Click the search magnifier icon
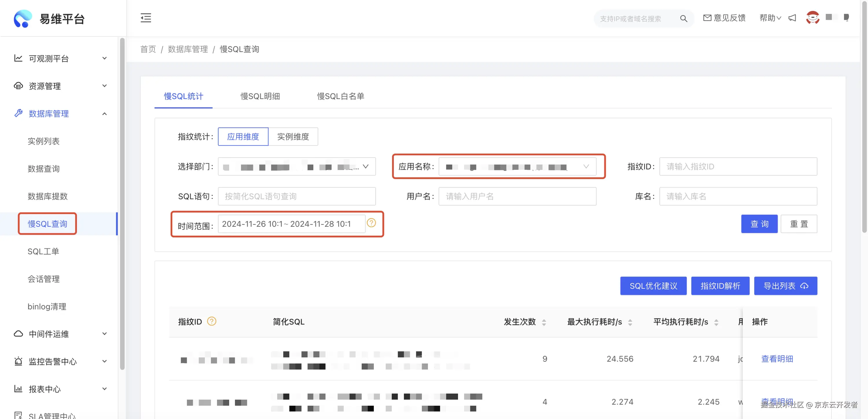The height and width of the screenshot is (419, 868). tap(683, 19)
